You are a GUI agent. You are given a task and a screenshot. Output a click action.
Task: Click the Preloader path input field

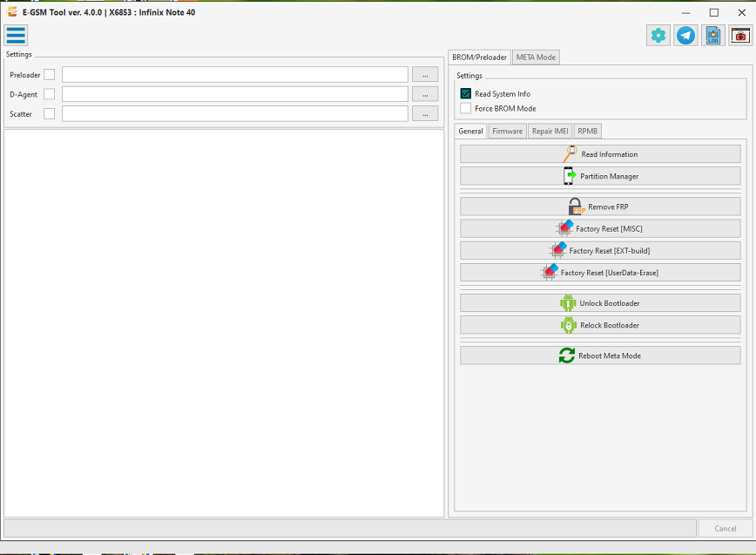234,75
